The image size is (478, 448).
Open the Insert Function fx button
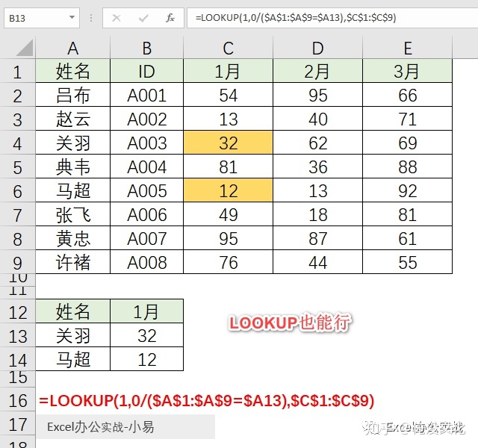170,18
